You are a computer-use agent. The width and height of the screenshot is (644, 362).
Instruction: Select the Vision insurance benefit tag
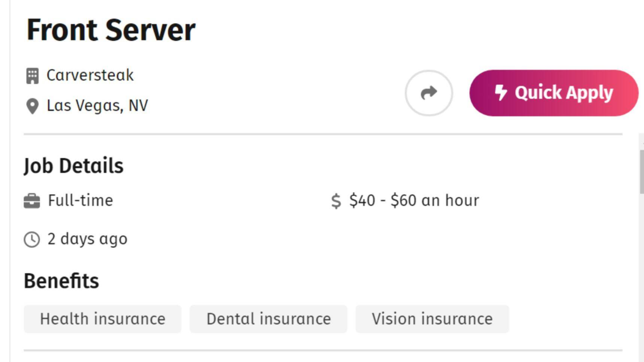point(432,319)
